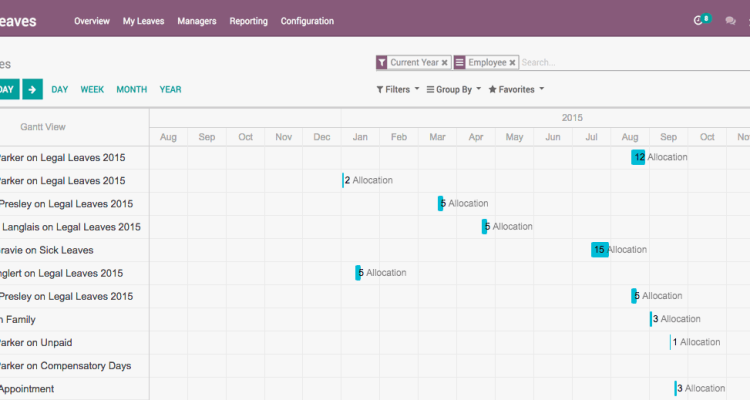750x400 pixels.
Task: Select the 3 Allocation bar in Appointment row
Action: pyautogui.click(x=675, y=389)
